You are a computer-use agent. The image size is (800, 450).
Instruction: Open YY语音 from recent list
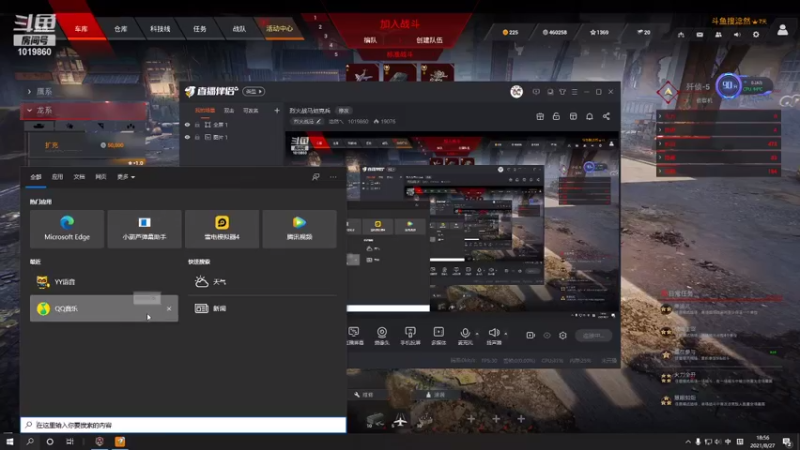click(x=104, y=282)
